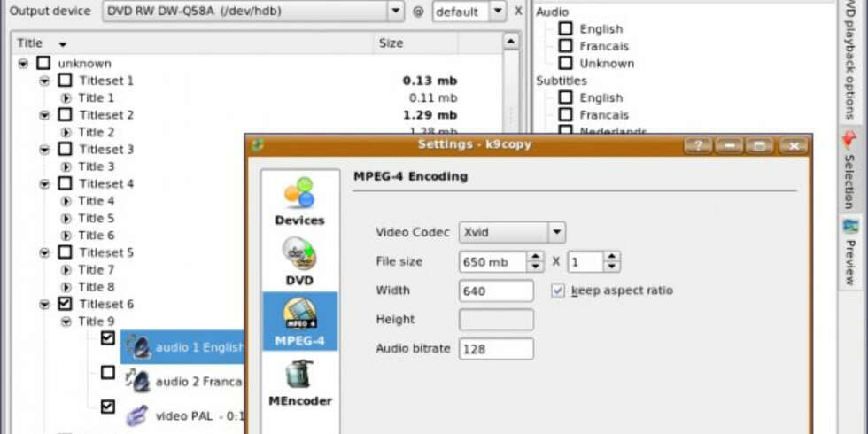This screenshot has height=434, width=868.
Task: Expand Title 1 node
Action: tap(66, 98)
